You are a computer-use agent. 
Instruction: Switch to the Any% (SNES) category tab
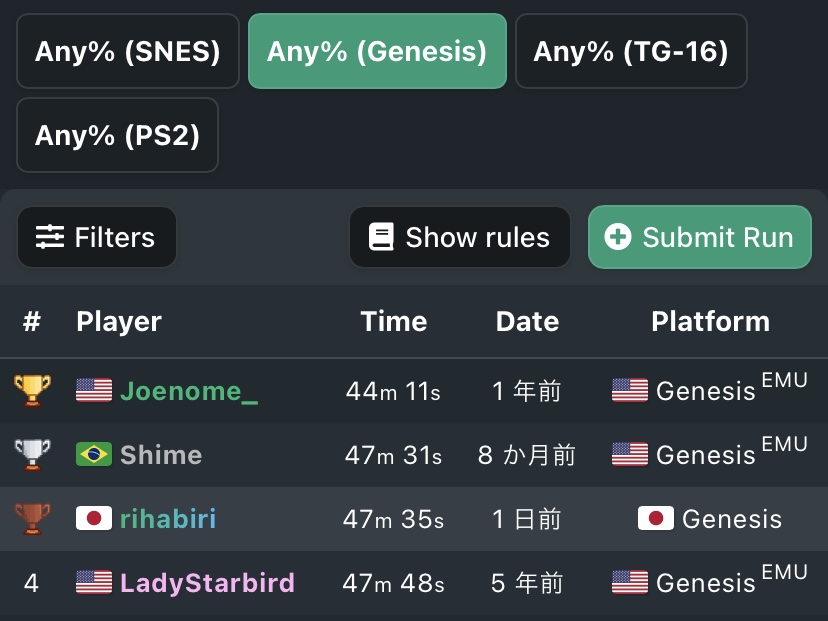point(128,51)
